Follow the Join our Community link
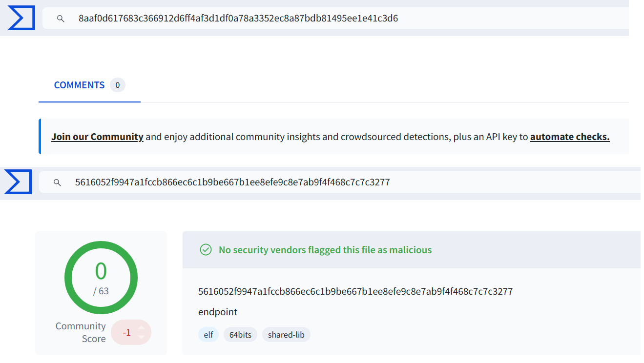 click(x=97, y=137)
